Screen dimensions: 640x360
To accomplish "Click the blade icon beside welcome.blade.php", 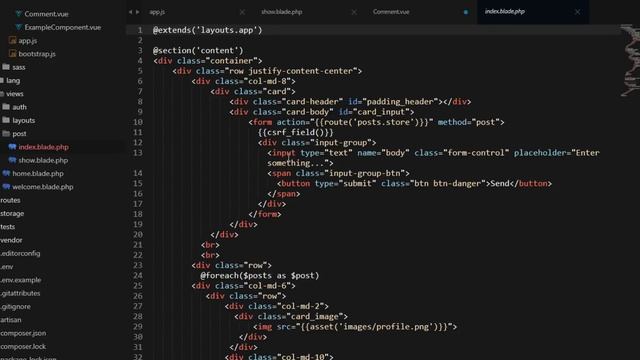I will tap(6, 187).
